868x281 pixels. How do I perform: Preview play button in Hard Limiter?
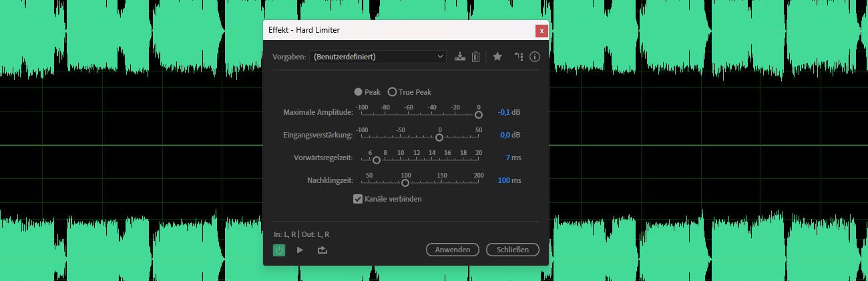click(300, 250)
